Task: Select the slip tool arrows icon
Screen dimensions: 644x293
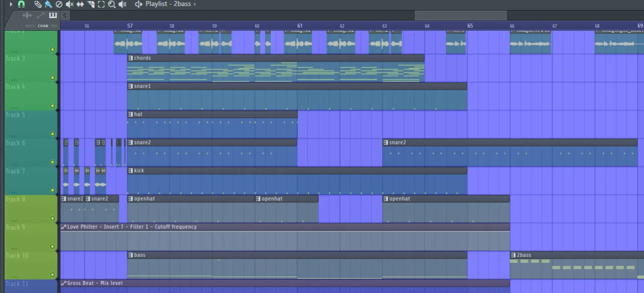Action: point(80,4)
